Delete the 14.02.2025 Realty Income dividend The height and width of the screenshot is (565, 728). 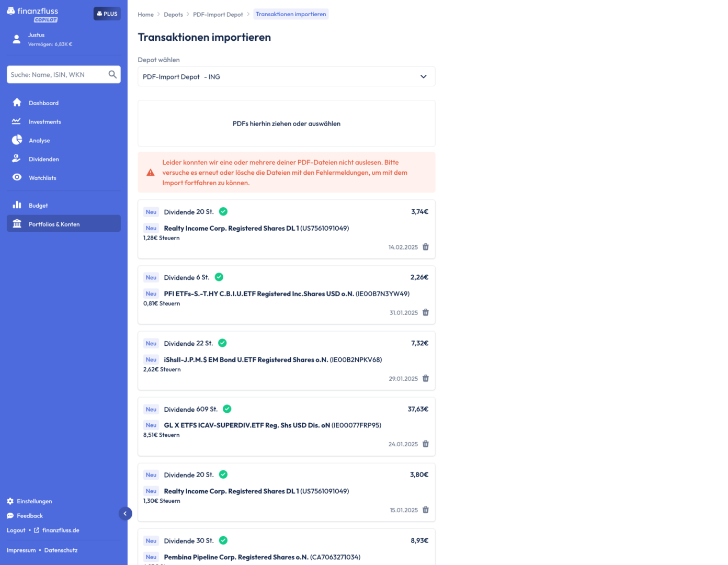tap(426, 247)
